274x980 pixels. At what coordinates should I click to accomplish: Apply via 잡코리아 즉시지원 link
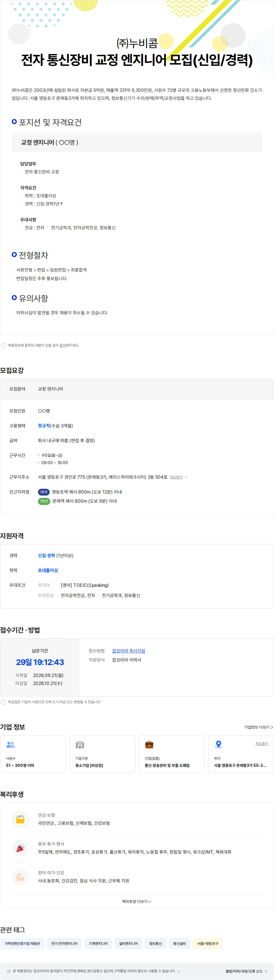[x=129, y=651]
